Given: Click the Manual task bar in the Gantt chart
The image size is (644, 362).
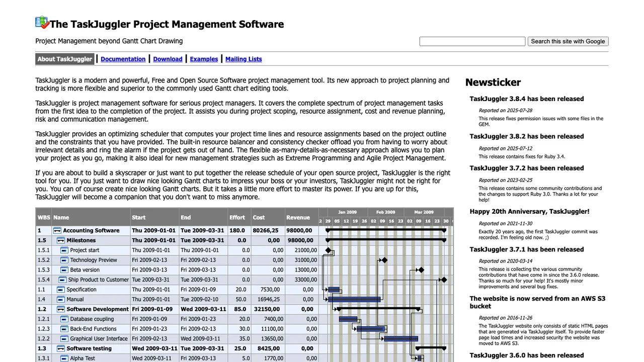Looking at the screenshot, I should (354, 299).
